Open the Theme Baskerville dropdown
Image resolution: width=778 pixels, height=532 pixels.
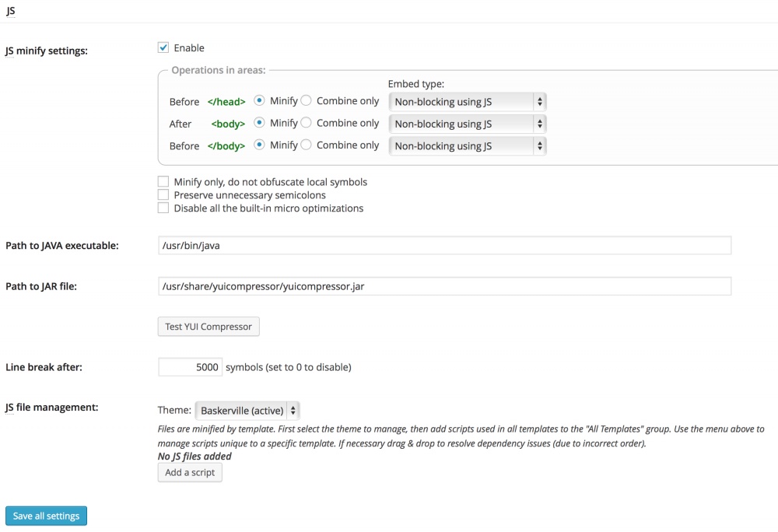pos(247,411)
